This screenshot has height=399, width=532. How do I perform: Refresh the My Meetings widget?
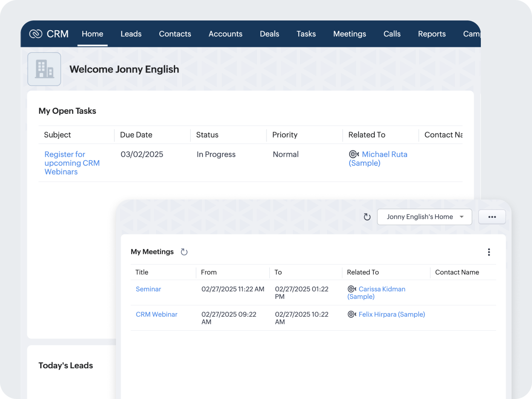point(184,252)
